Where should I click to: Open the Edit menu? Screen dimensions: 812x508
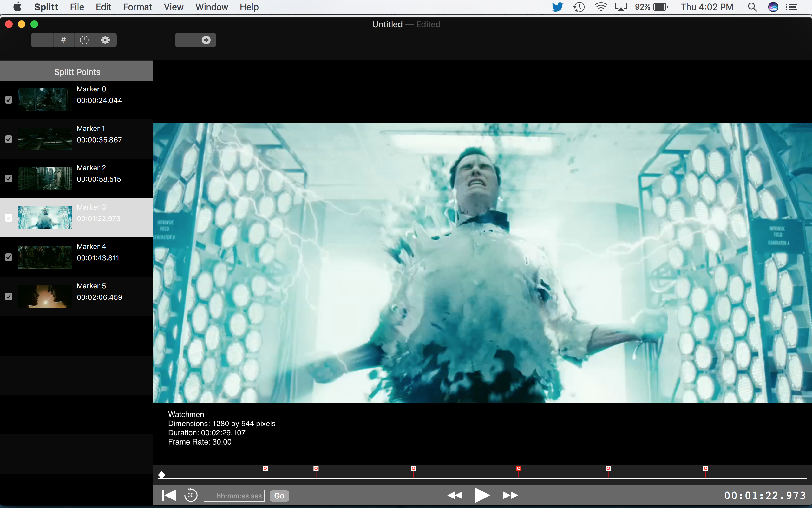pos(103,7)
